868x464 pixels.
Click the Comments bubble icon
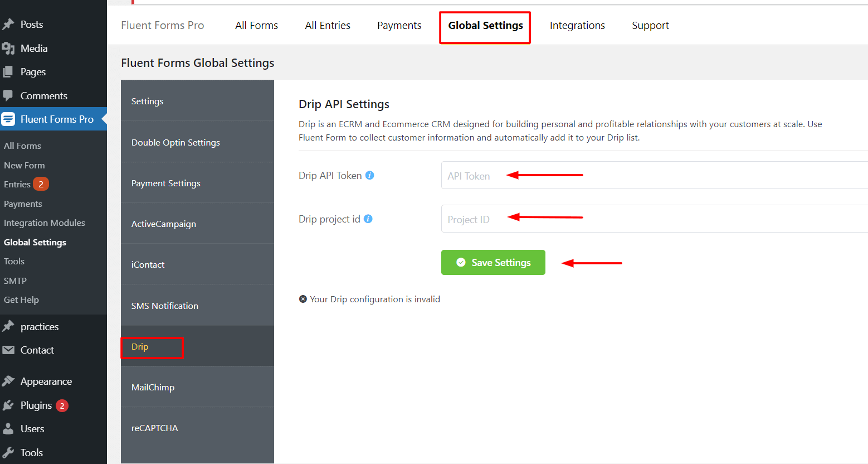8,95
